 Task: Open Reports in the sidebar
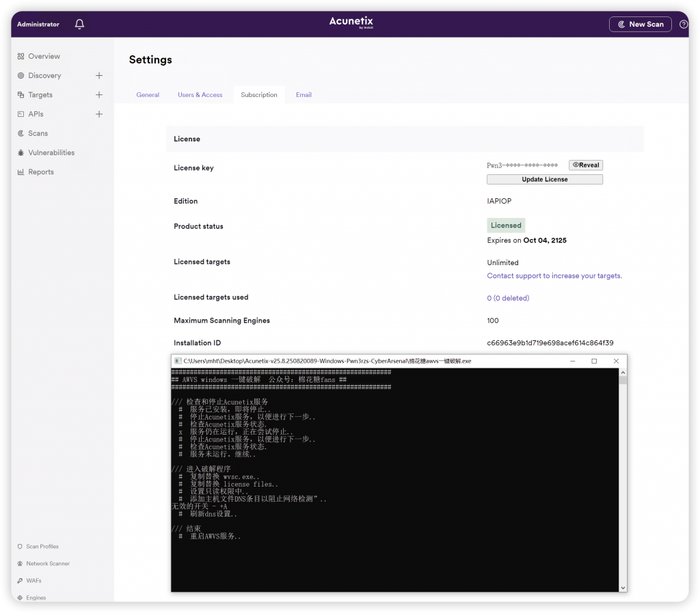coord(40,172)
